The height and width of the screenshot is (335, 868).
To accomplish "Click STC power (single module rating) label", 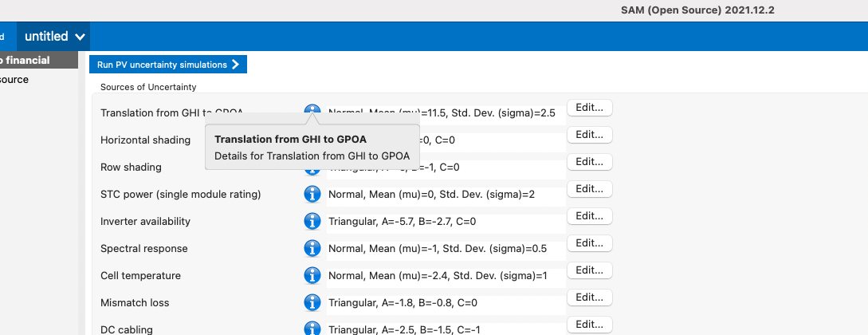I will pos(180,195).
